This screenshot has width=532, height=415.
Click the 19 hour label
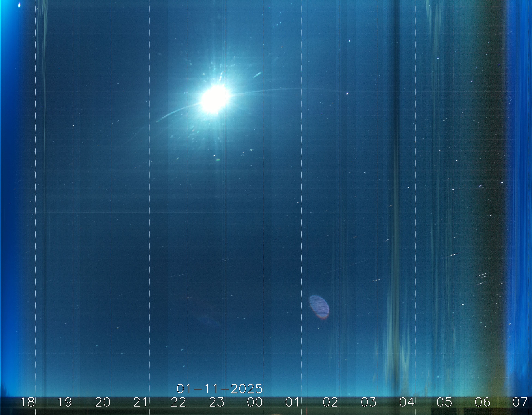65,402
